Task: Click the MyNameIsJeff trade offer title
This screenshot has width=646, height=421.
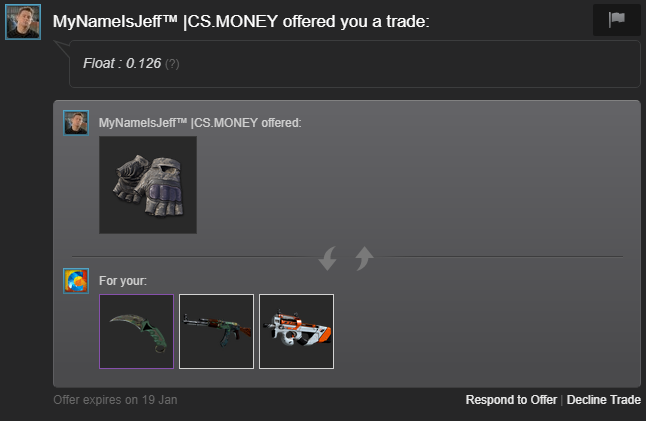Action: [x=241, y=21]
